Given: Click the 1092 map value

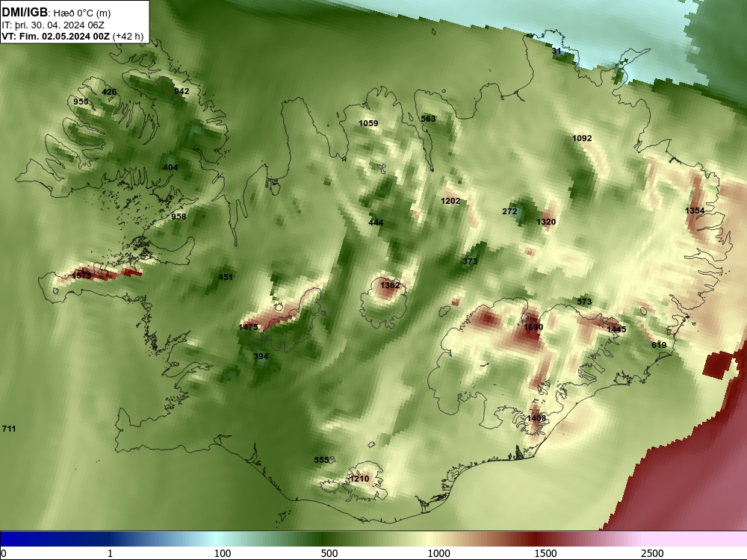Looking at the screenshot, I should (x=582, y=138).
